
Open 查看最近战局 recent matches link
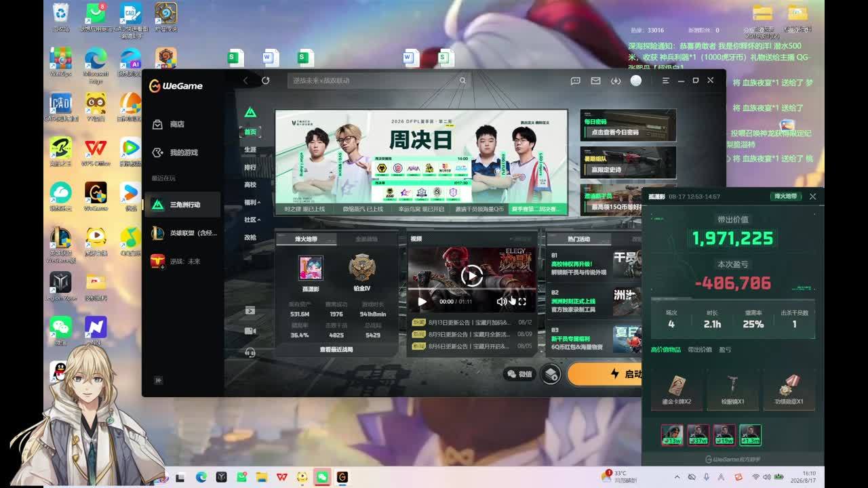coord(336,350)
